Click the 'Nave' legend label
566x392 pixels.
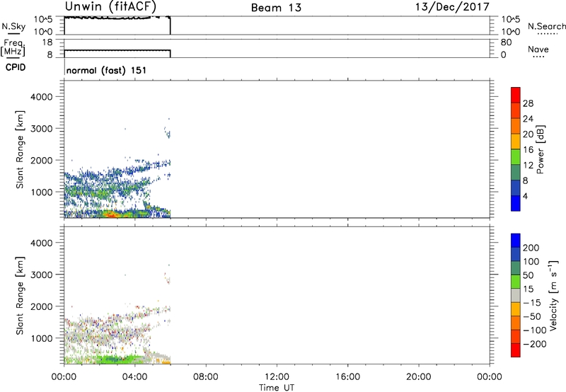coord(538,49)
